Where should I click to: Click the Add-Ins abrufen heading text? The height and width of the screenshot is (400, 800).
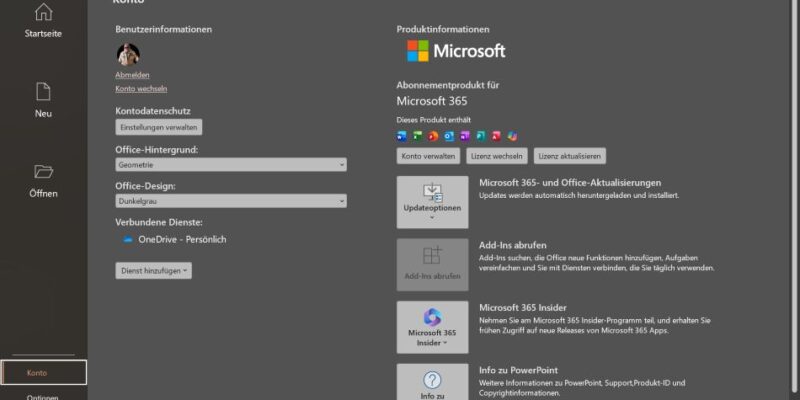click(513, 245)
